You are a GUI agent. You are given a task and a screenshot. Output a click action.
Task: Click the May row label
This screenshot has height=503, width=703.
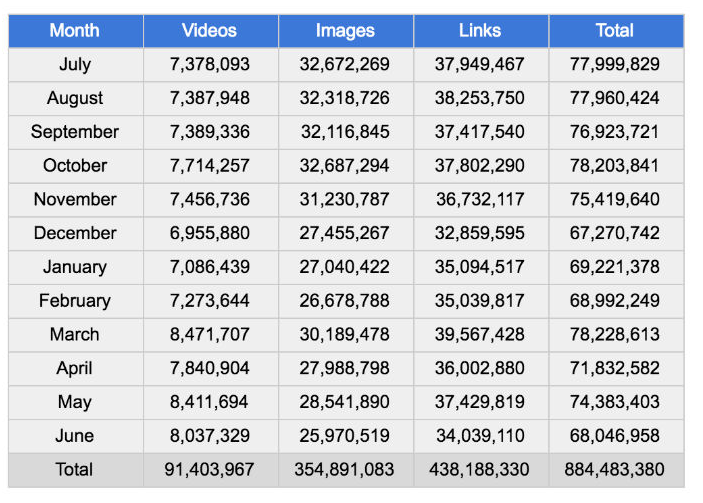point(75,402)
